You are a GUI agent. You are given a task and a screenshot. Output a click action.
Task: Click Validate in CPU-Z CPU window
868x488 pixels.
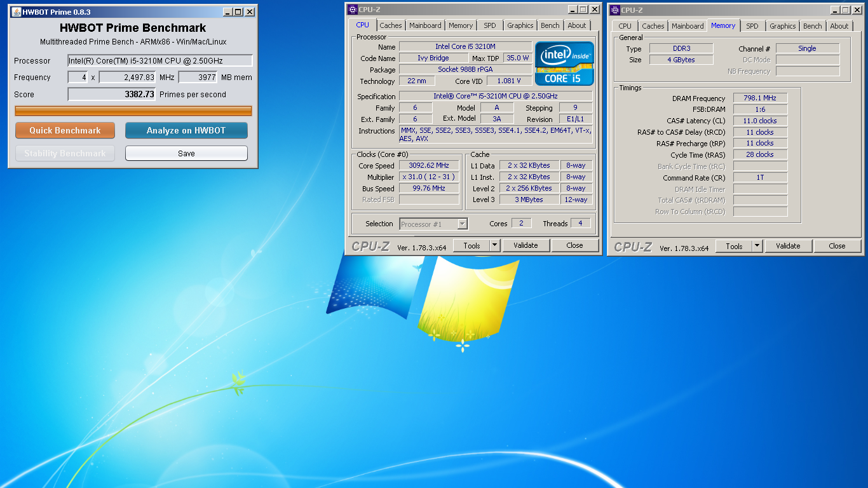click(x=526, y=245)
